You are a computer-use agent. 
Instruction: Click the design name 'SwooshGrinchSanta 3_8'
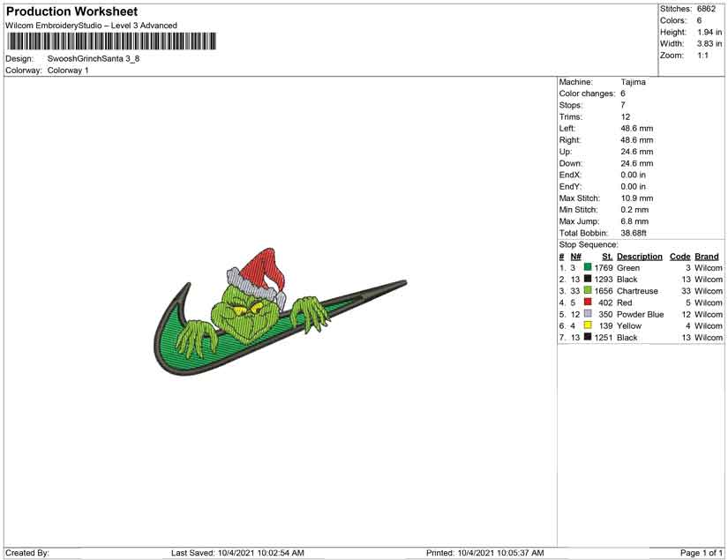point(94,58)
